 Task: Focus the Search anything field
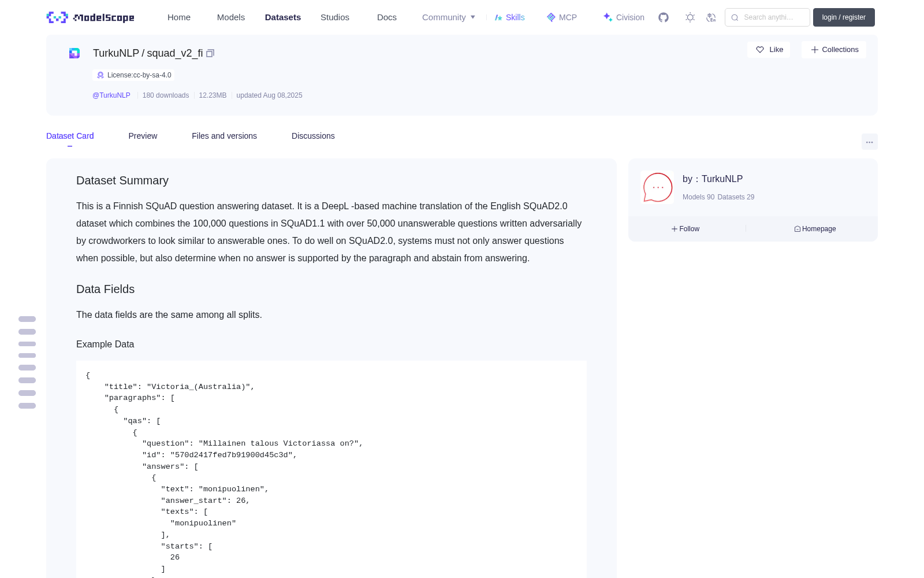coord(767,17)
